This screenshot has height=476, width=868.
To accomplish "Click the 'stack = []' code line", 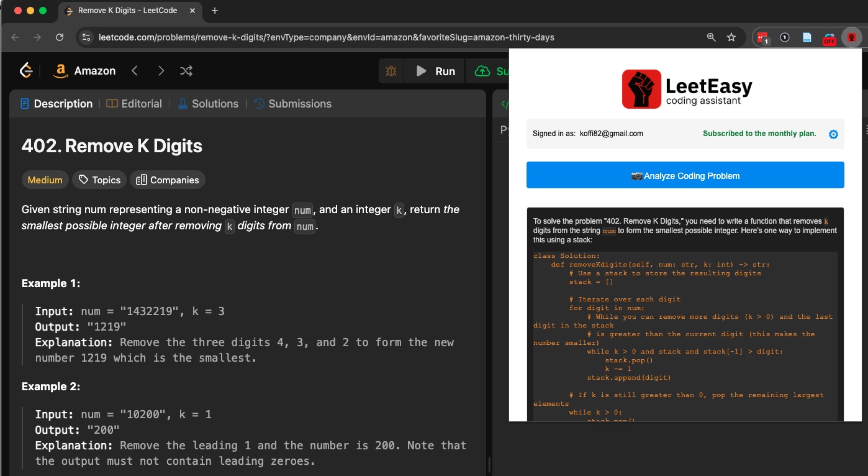I will point(591,282).
